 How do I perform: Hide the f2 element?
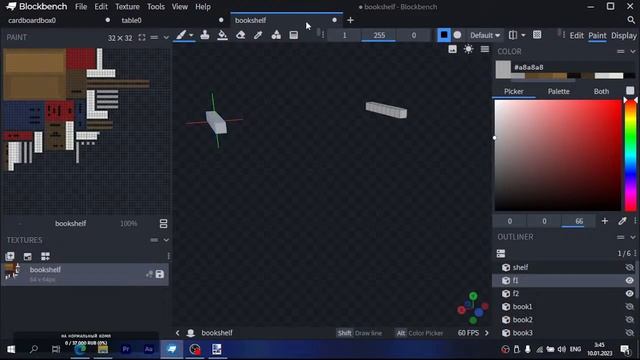[629, 293]
